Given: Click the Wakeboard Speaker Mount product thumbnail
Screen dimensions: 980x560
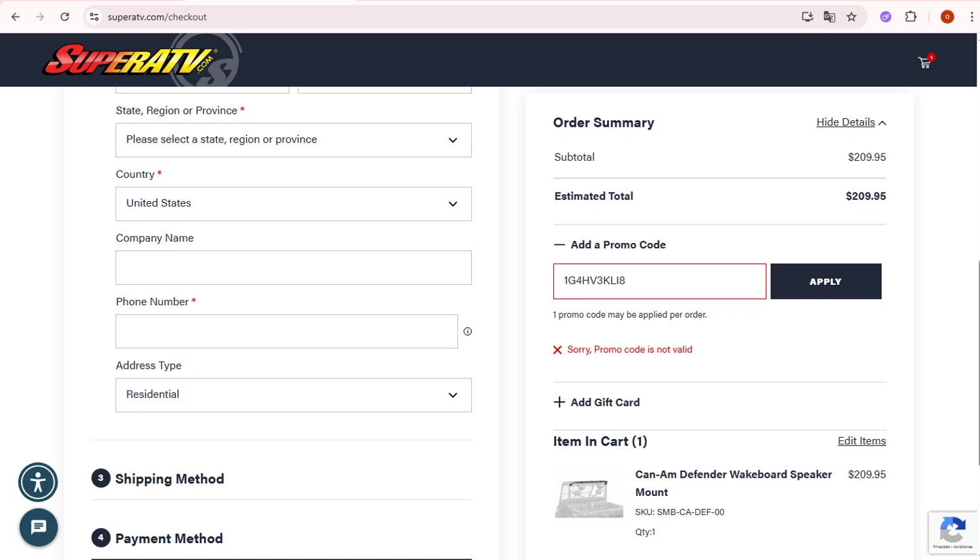Looking at the screenshot, I should (589, 493).
